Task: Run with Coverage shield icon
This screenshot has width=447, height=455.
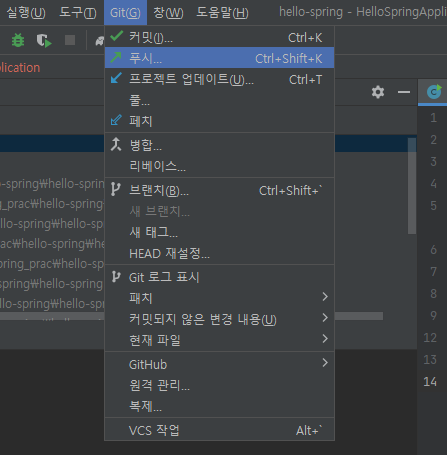Action: (x=44, y=40)
